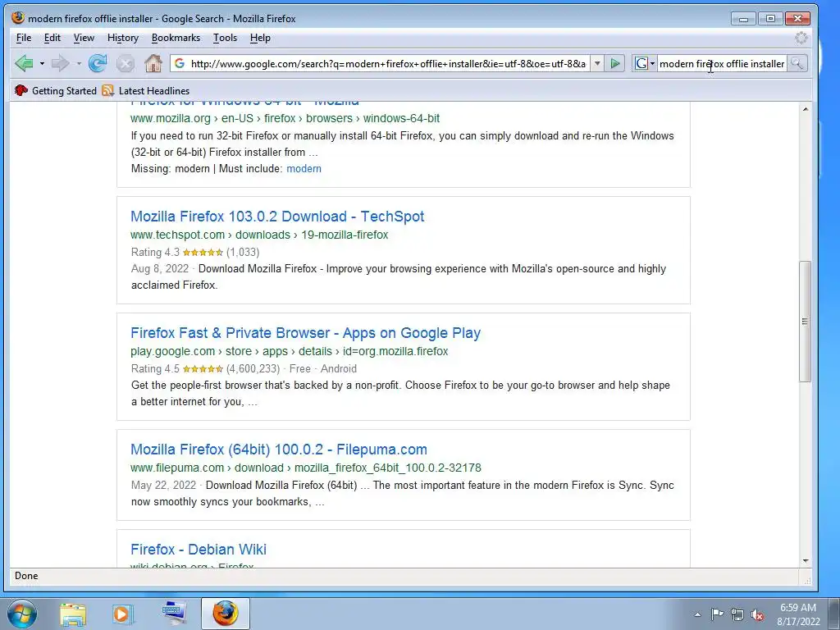Open the File menu
840x630 pixels.
coord(24,38)
